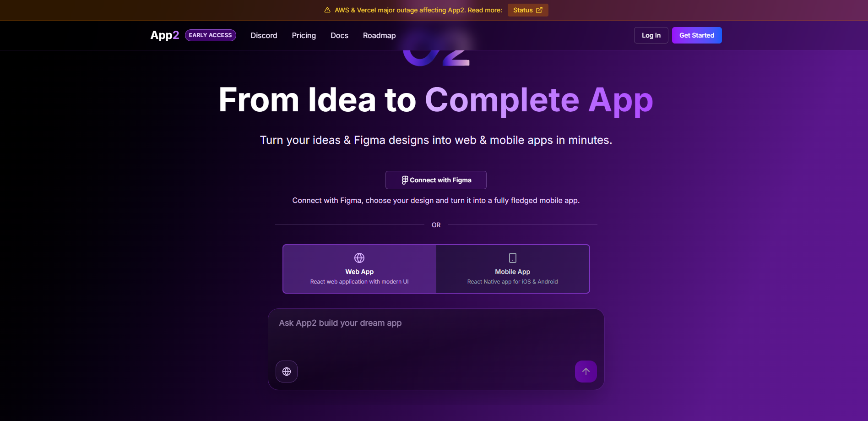
Task: Open the Pricing menu item
Action: (x=304, y=35)
